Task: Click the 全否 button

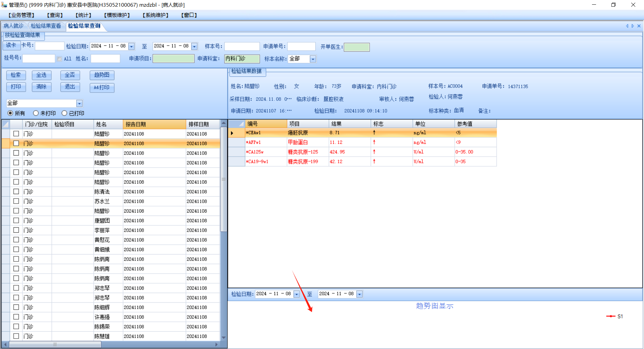Action: [x=70, y=75]
